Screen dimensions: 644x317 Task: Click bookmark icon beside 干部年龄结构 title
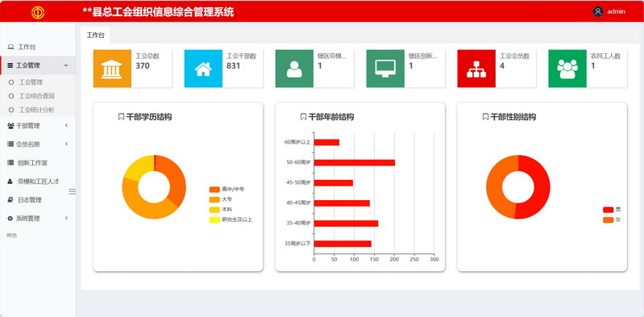coord(303,117)
